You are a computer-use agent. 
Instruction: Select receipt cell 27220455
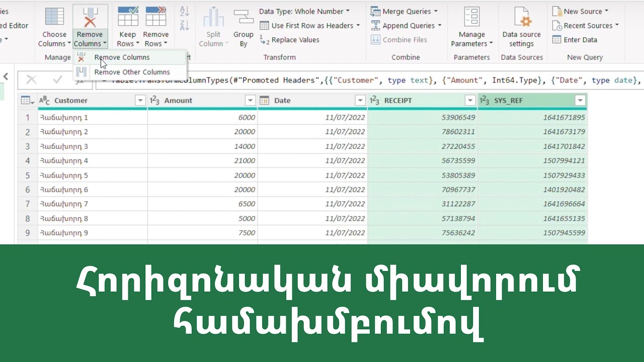[423, 146]
